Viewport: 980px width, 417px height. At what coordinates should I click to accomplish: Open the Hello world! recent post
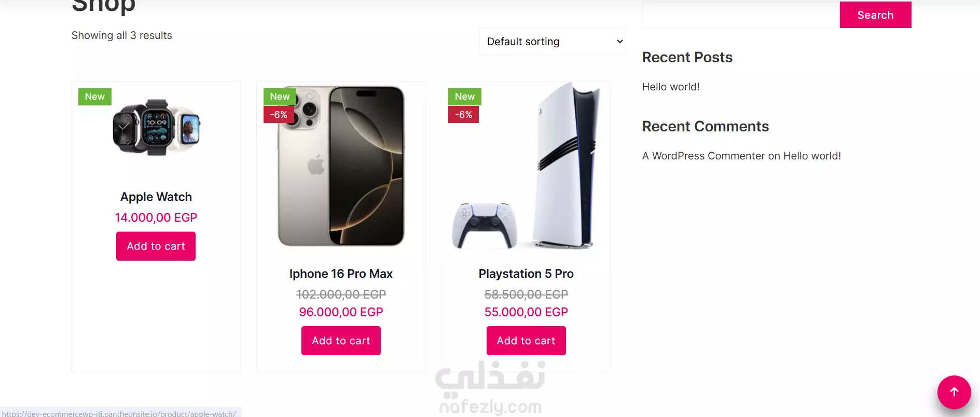tap(671, 87)
